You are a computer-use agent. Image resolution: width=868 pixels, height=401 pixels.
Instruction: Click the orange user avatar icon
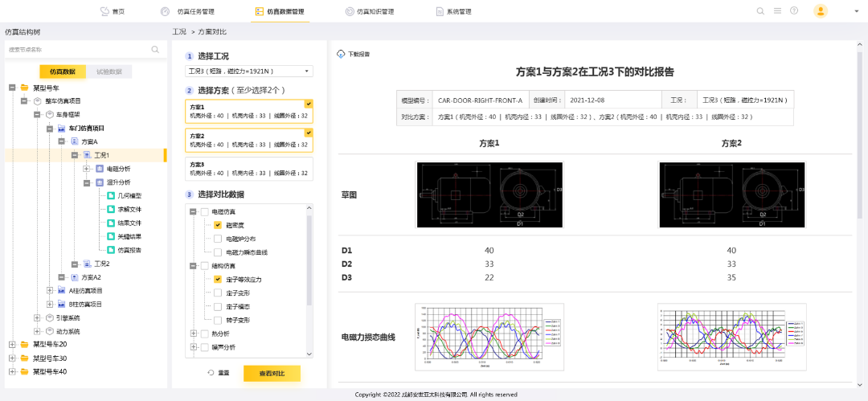click(x=820, y=11)
